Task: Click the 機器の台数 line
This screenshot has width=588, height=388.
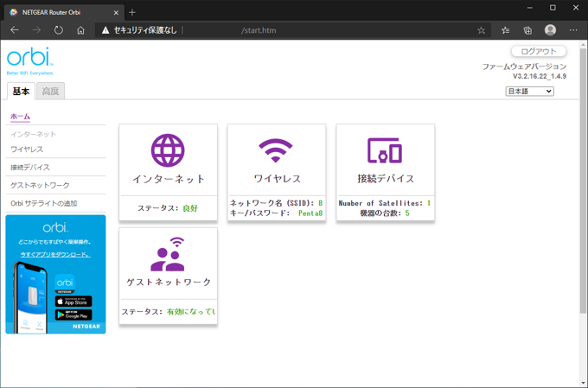Action: 385,213
